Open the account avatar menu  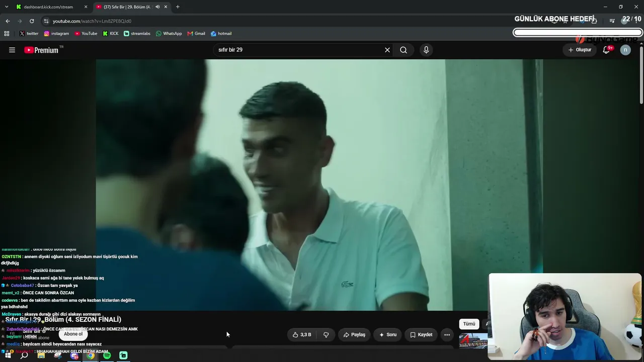tap(625, 50)
